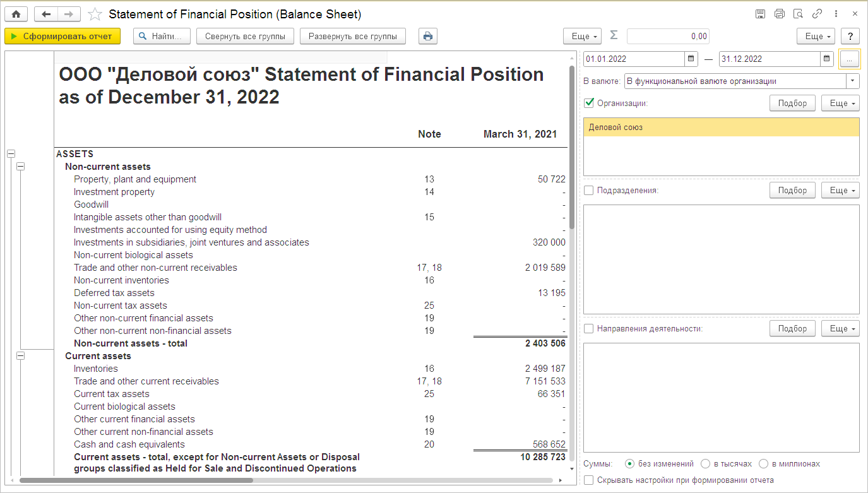Click the sum value field 0,00

[668, 36]
